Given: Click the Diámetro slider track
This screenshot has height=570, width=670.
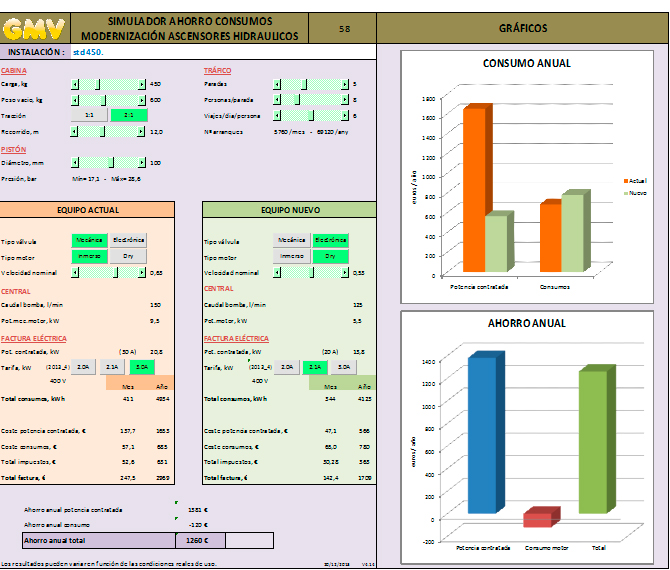Looking at the screenshot, I should (x=108, y=162).
